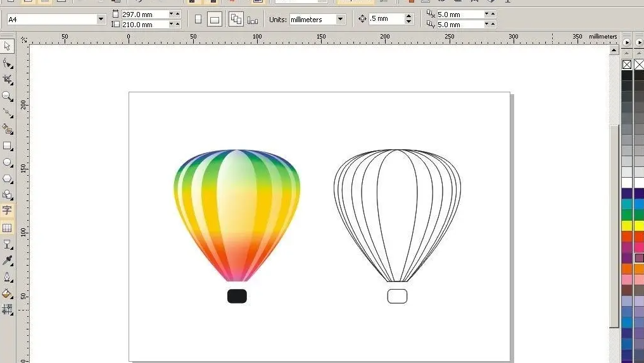Select the Eyedropper tool
Image resolution: width=644 pixels, height=363 pixels.
point(7,261)
